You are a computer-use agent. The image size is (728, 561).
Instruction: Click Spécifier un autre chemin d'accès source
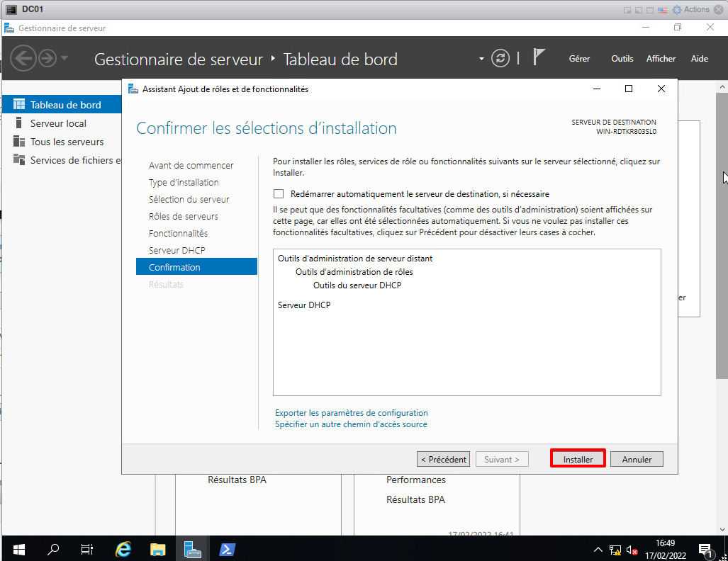point(351,424)
